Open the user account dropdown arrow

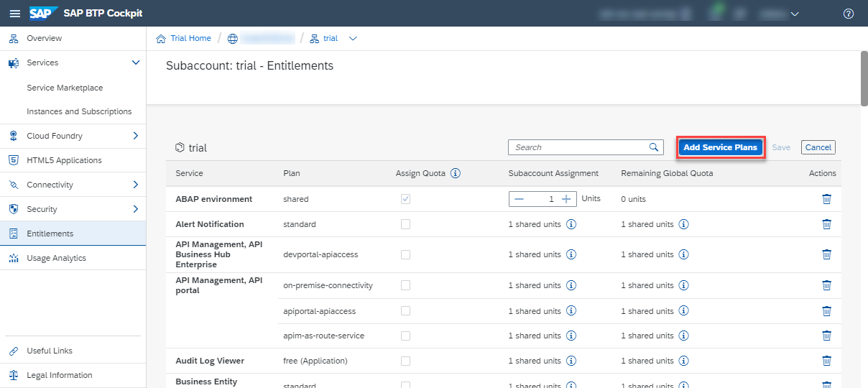(x=795, y=14)
